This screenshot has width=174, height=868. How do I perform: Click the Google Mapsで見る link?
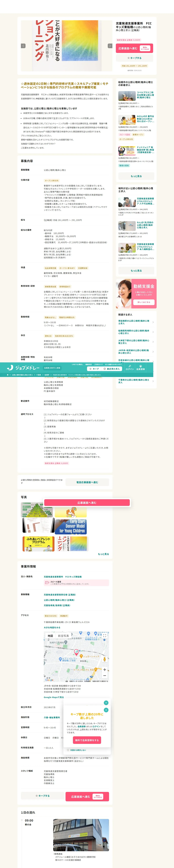[54, 697]
